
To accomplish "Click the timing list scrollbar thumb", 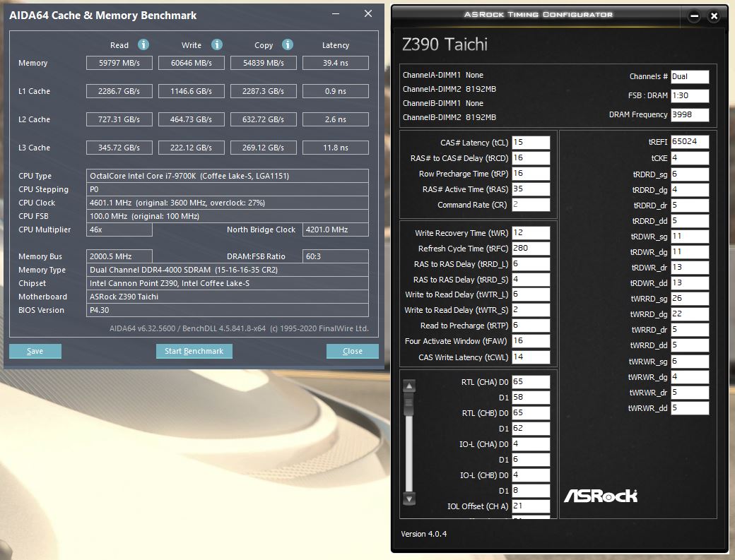I will pos(409,405).
